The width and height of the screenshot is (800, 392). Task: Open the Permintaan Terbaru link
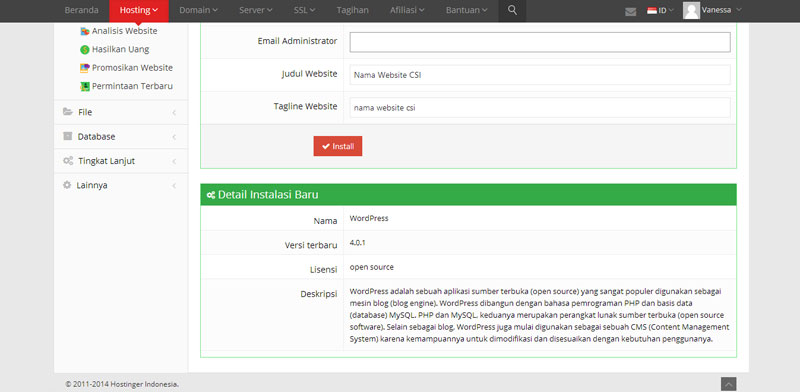(x=132, y=86)
